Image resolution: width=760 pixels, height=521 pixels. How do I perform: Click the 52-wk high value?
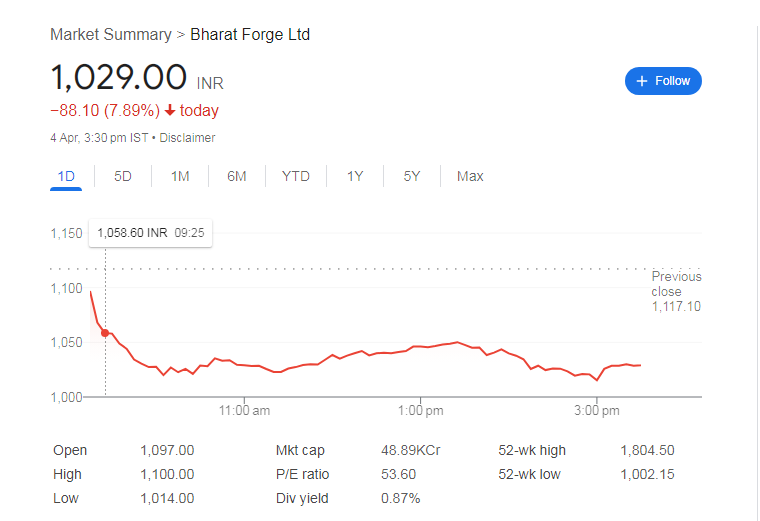click(x=646, y=451)
